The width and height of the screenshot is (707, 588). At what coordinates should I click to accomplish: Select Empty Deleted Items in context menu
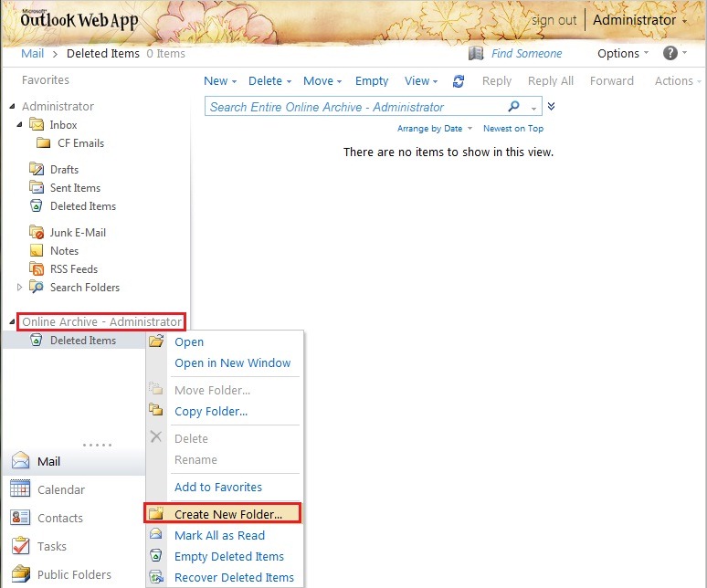228,557
